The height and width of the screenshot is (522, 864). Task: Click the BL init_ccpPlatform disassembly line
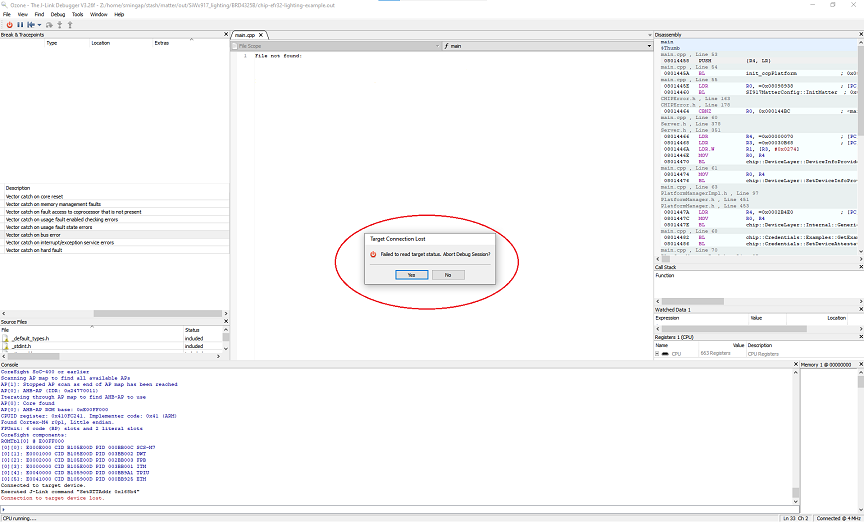pos(759,73)
